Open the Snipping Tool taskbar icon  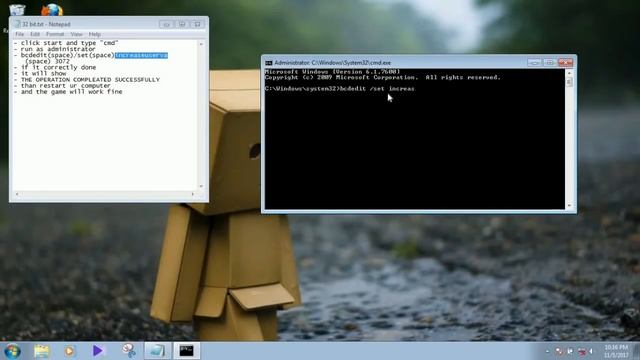[129, 351]
